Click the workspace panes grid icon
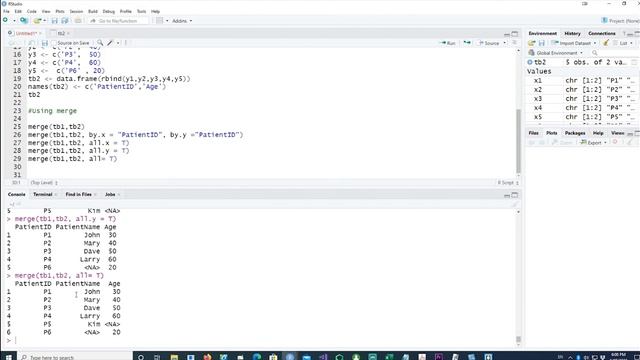Screen dimensions: 640x360 160,20
